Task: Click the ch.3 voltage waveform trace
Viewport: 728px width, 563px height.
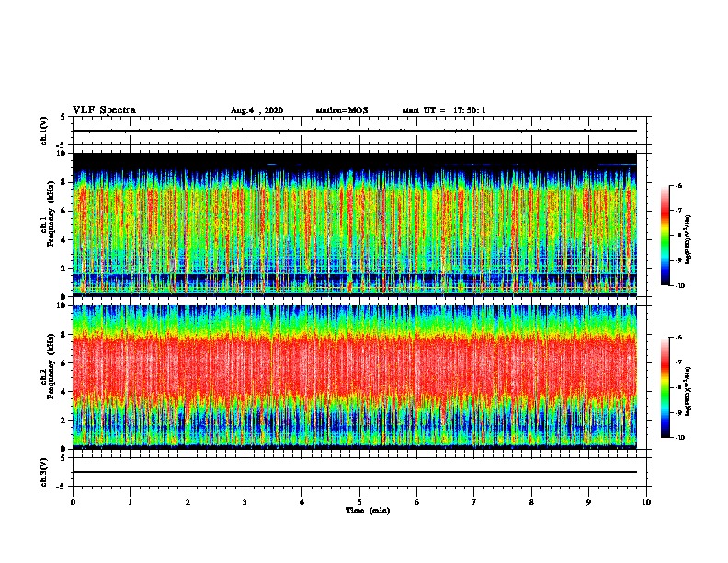Action: (355, 472)
